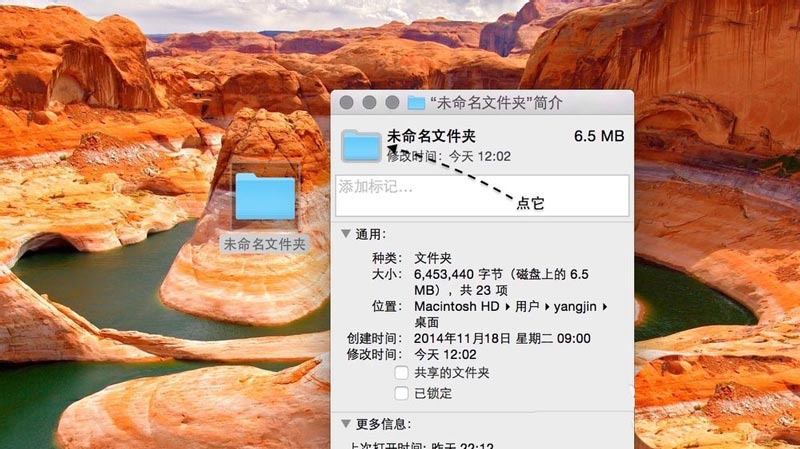Click Macintosh HD in the location path
This screenshot has width=800, height=449.
(457, 306)
